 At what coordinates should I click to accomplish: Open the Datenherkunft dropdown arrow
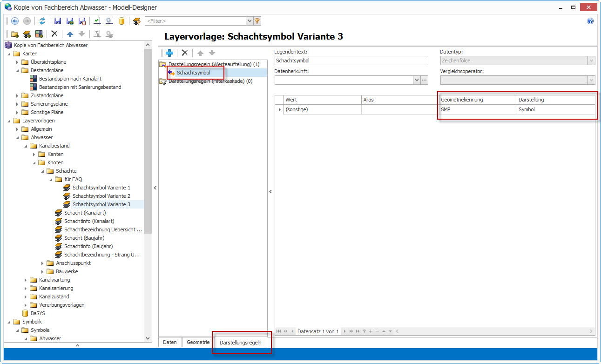416,80
